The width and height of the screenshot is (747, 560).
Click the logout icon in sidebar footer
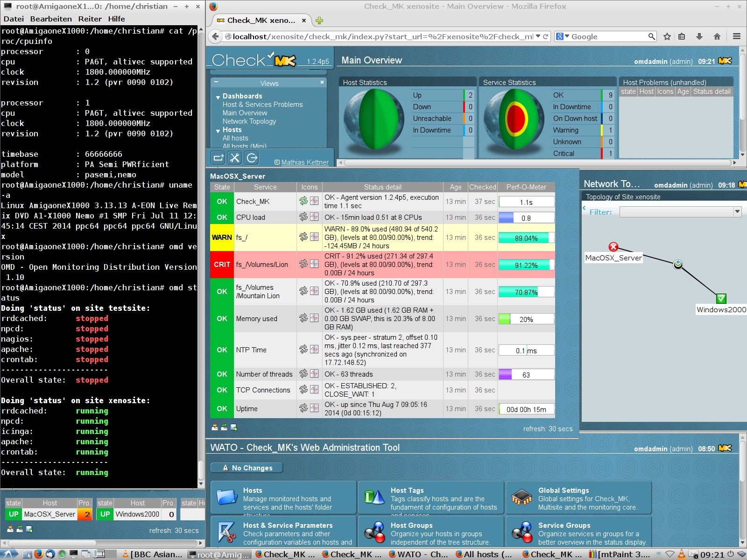pyautogui.click(x=252, y=158)
